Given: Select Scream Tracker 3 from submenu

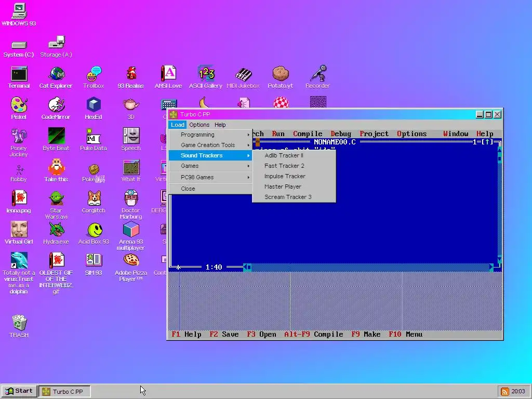Looking at the screenshot, I should click(294, 197).
